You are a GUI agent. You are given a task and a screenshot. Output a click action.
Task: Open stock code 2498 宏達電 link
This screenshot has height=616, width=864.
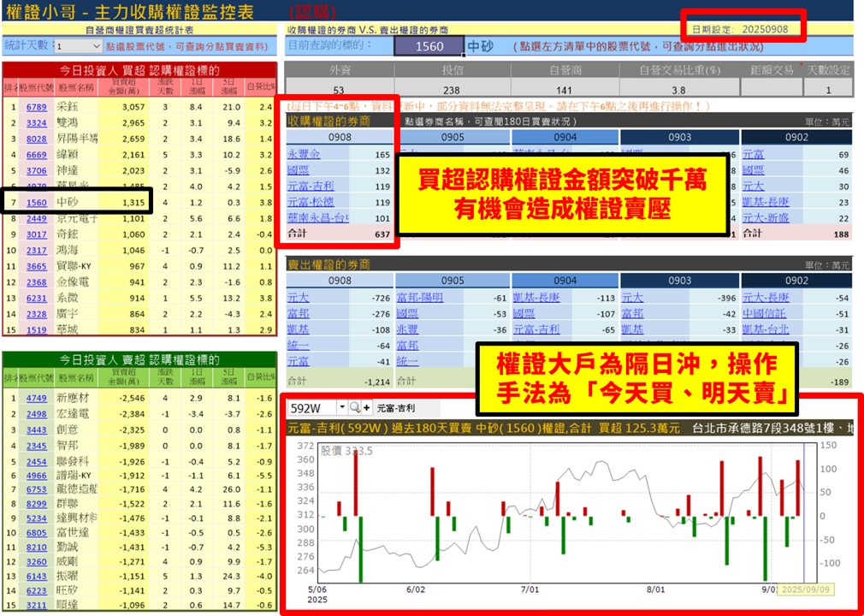(x=37, y=414)
